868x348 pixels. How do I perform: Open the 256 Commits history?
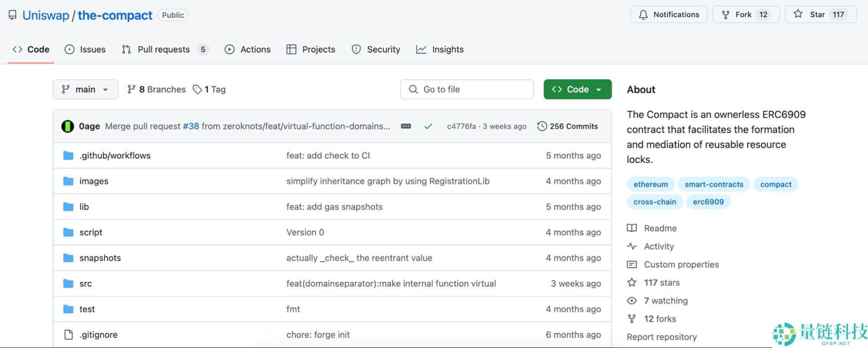point(568,126)
